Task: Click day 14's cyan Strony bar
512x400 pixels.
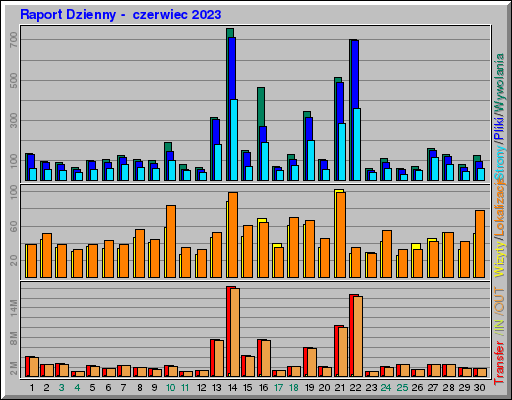Action: (x=234, y=140)
